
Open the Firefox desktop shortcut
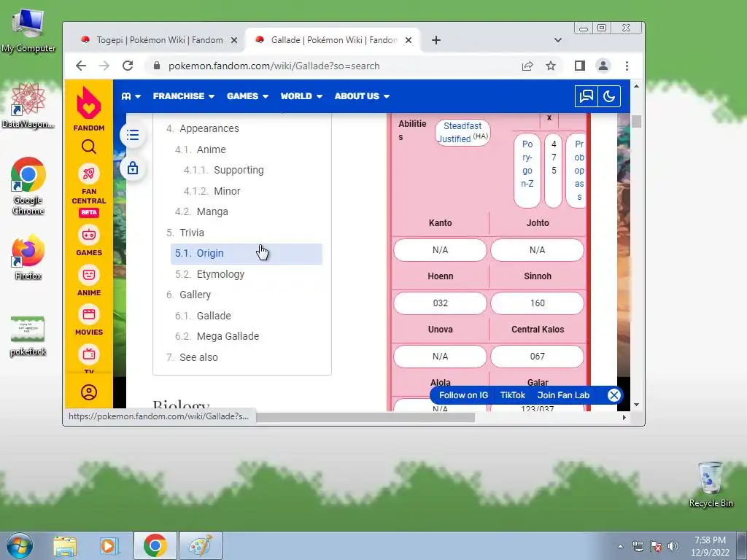28,257
